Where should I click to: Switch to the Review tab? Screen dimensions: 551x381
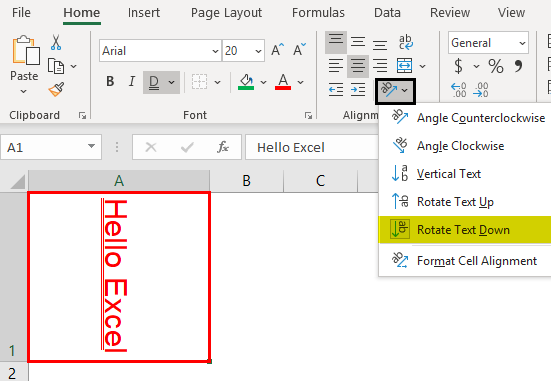(x=450, y=13)
